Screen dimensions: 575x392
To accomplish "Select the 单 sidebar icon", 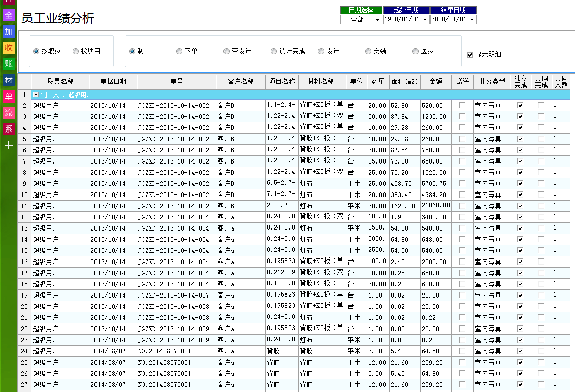I will [x=8, y=96].
